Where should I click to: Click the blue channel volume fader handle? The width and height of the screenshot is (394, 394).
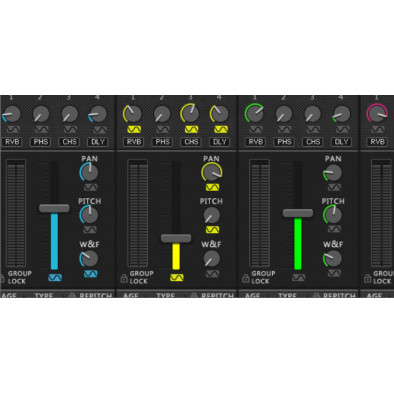[54, 208]
